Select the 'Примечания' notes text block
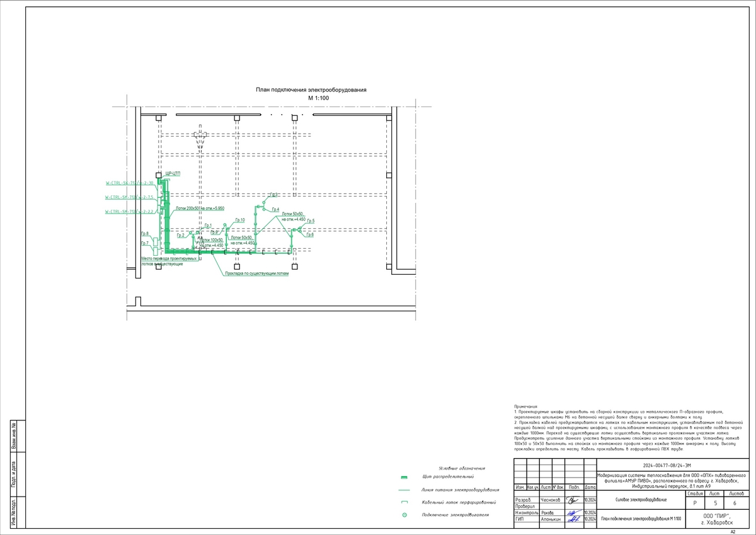Viewport: 756px width, 535px height. [630, 429]
